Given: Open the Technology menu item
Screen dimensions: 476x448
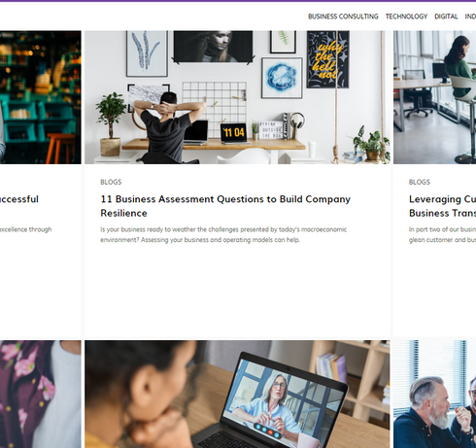Looking at the screenshot, I should point(406,17).
